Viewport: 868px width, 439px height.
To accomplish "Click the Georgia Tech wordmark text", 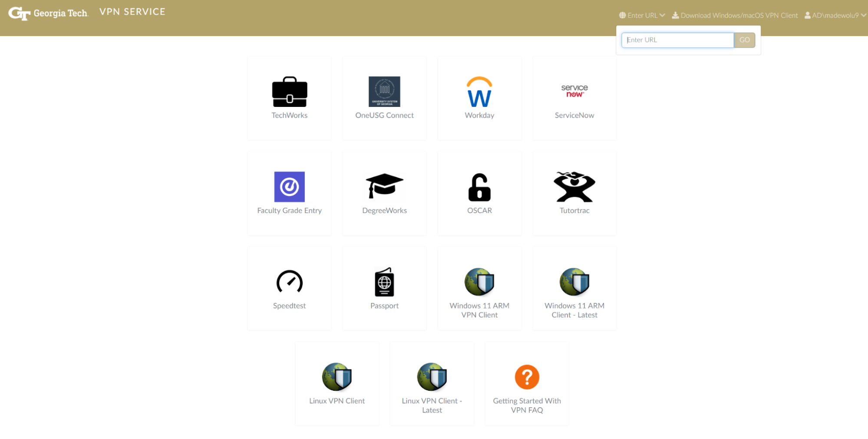I will 61,13.
